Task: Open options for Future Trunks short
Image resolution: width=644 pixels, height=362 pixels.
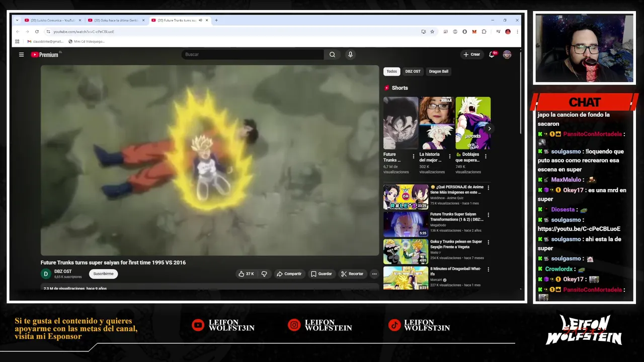Action: pos(414,156)
